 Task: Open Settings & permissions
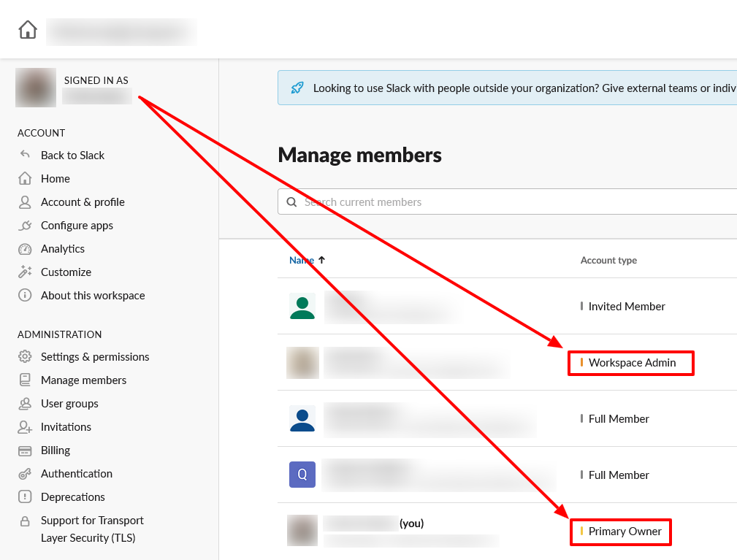95,356
